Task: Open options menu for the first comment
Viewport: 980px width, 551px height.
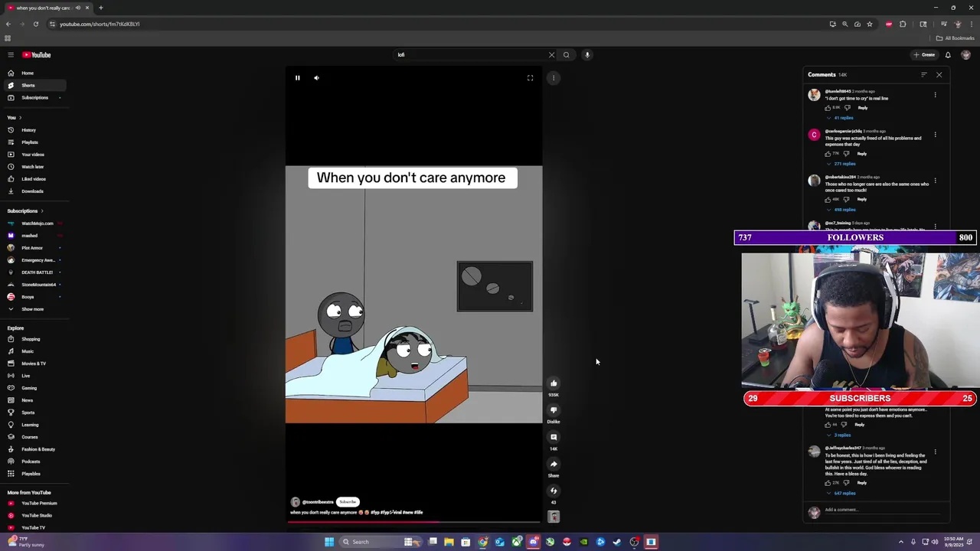Action: tap(935, 95)
